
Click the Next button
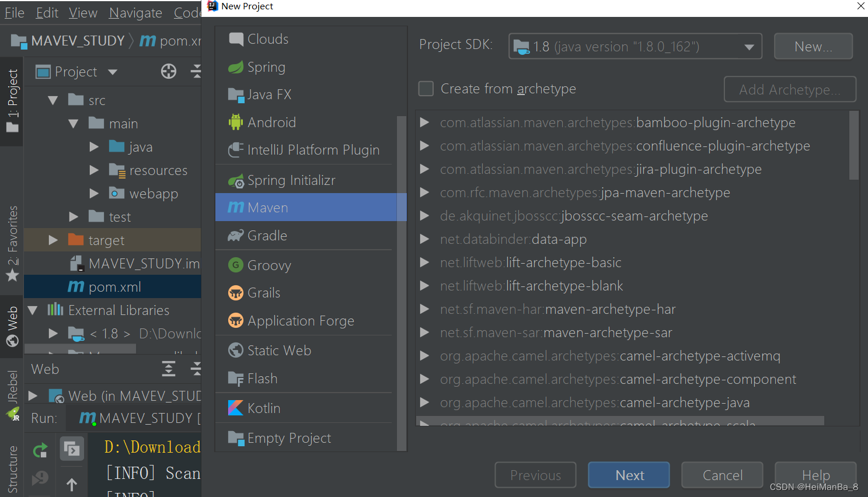tap(629, 475)
